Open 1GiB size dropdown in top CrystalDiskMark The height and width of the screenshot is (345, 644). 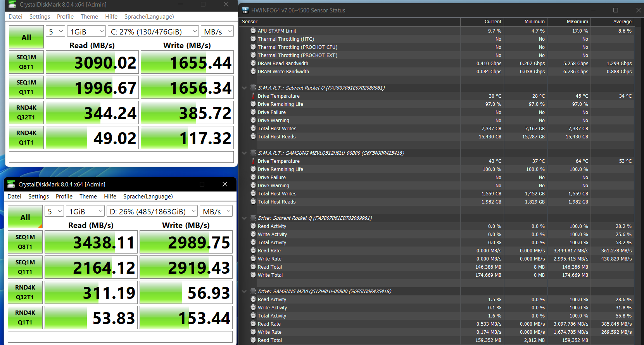[86, 31]
